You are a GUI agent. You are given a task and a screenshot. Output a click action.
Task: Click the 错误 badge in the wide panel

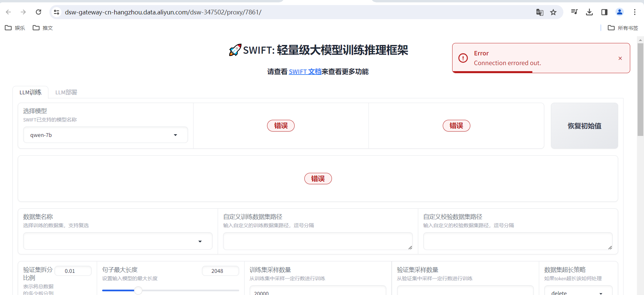318,179
